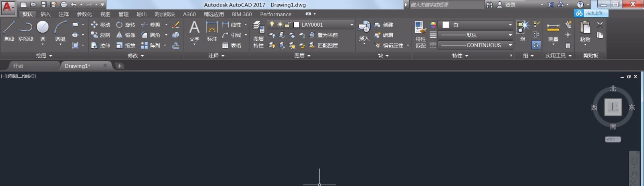Click the Cut scissors icon
Image resolution: width=644 pixels, height=186 pixels.
click(x=600, y=25)
